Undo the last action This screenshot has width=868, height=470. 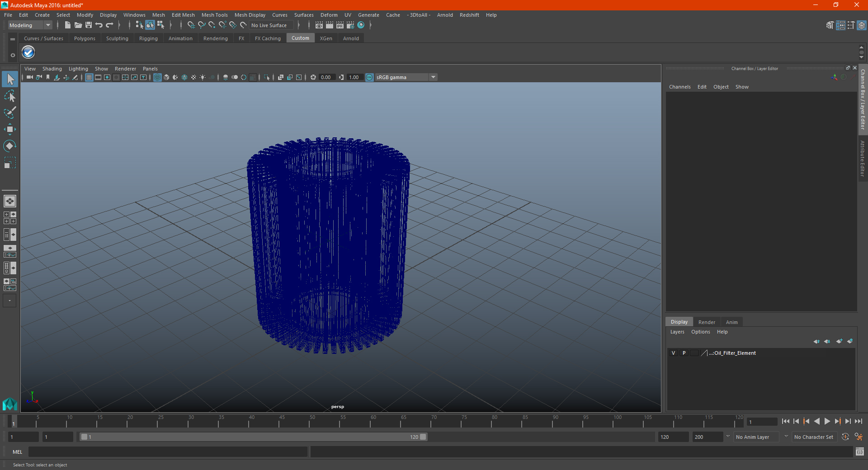click(99, 25)
